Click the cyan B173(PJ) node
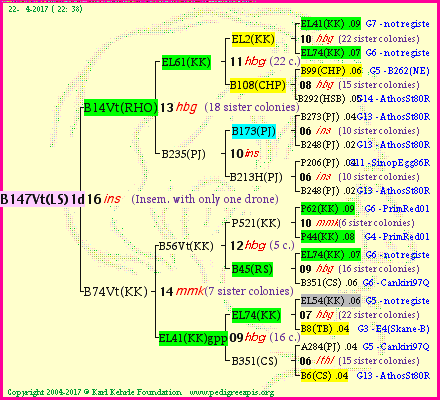 pyautogui.click(x=254, y=131)
